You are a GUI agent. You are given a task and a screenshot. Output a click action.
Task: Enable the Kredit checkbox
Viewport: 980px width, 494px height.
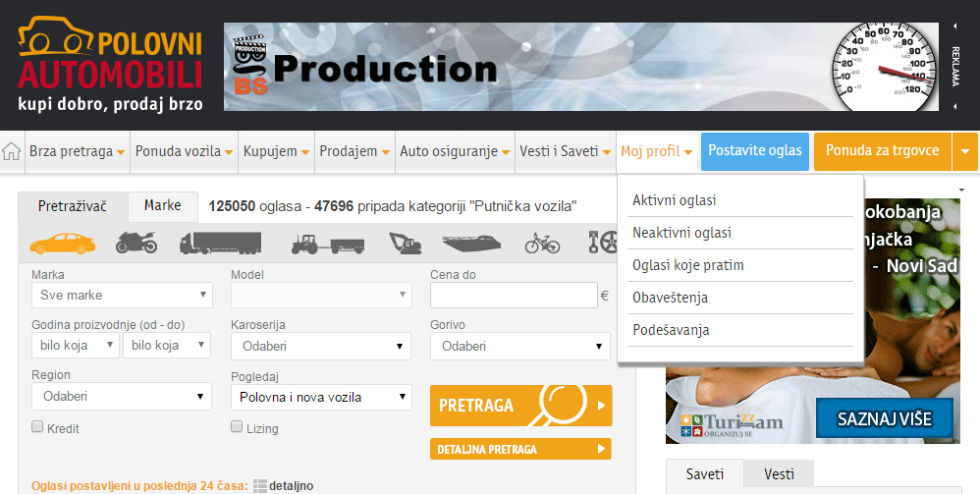(37, 426)
